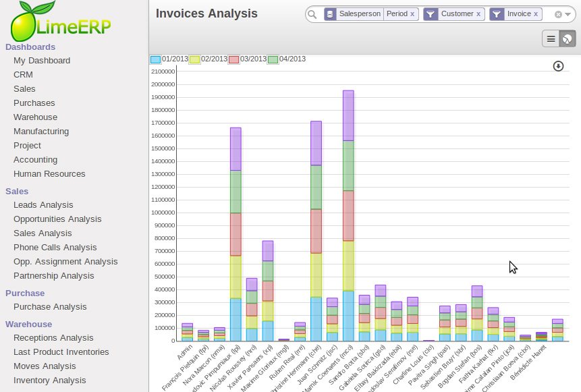Open Phone Calls Analysis
This screenshot has width=581, height=392.
[55, 248]
